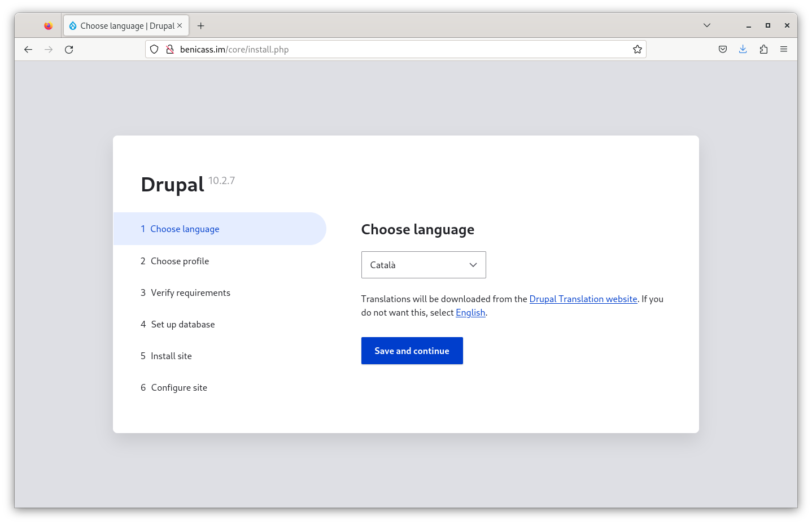Select step 5 Install site
The height and width of the screenshot is (524, 812).
[x=166, y=356]
